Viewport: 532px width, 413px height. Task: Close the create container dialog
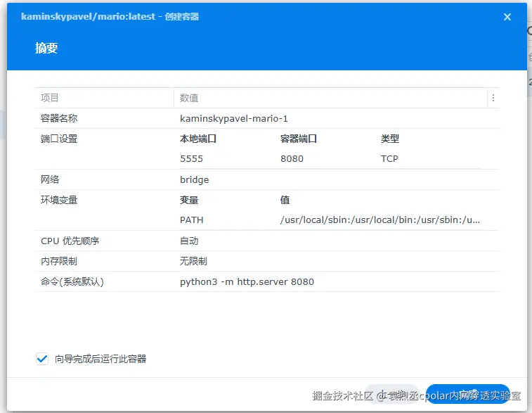pyautogui.click(x=507, y=17)
